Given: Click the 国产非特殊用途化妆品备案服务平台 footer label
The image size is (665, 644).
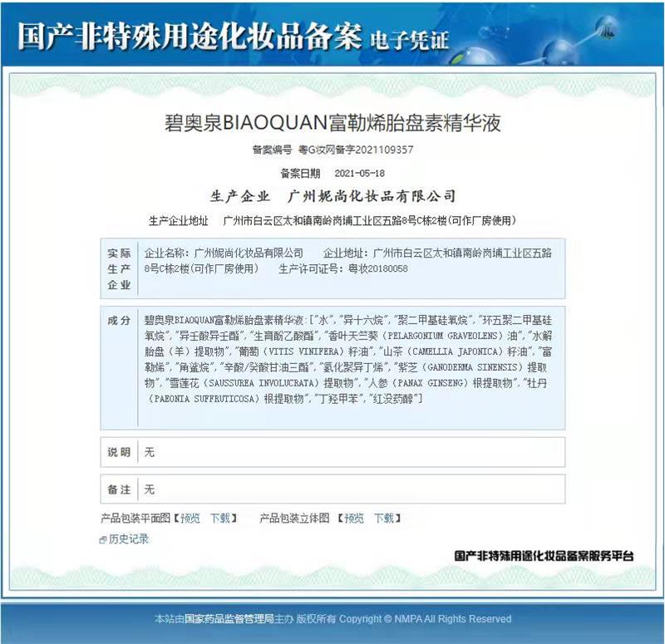Looking at the screenshot, I should coord(544,556).
